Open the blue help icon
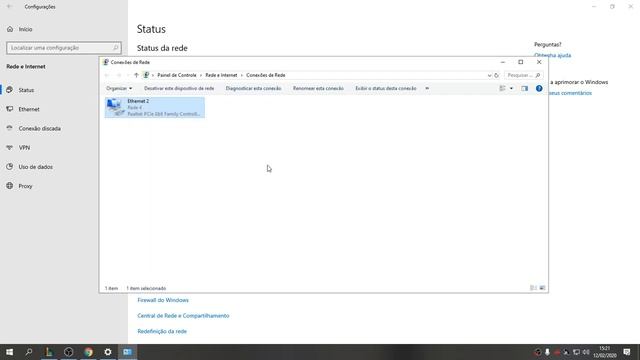 [x=539, y=88]
